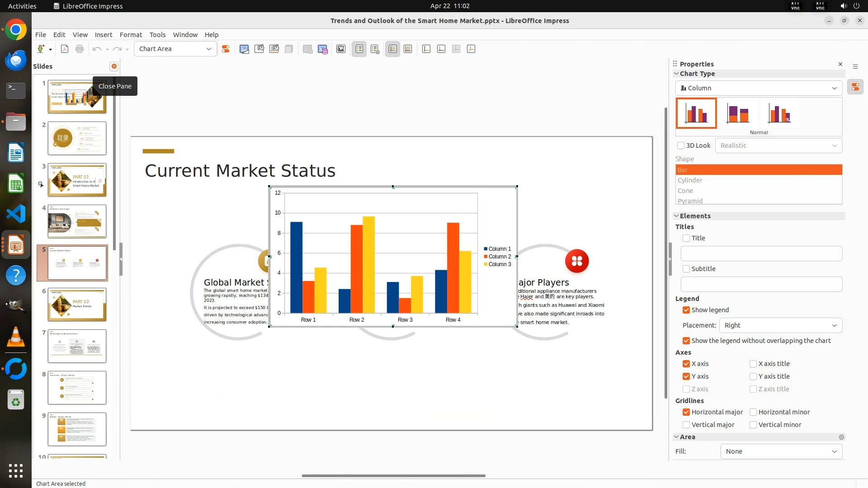868x488 pixels.
Task: Click the Format Selection toolbar icon
Action: 225,49
